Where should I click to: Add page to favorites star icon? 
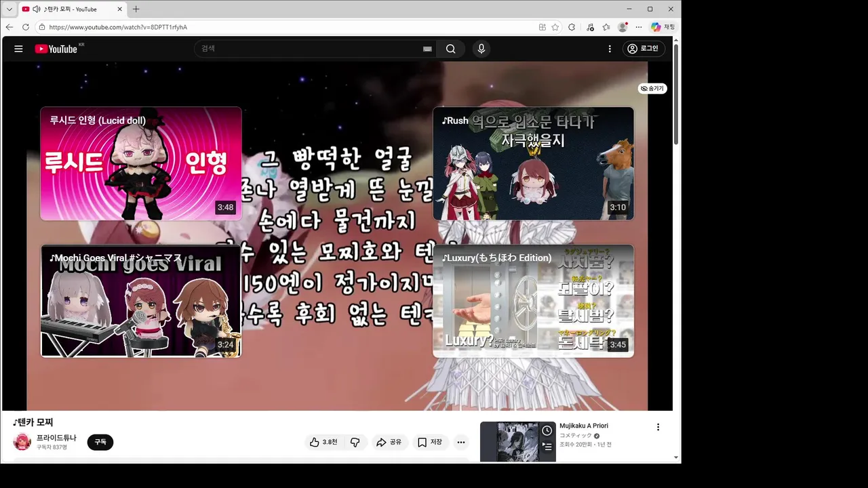click(x=555, y=27)
